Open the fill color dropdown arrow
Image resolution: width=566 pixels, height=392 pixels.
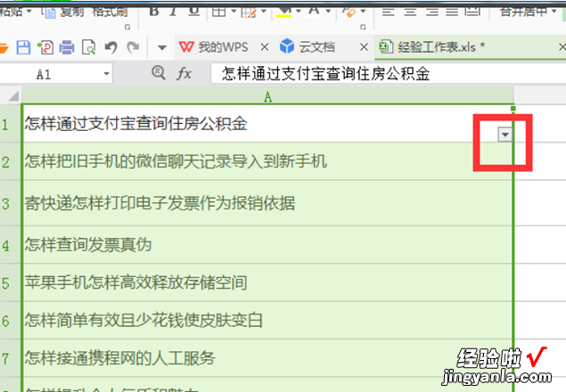299,12
